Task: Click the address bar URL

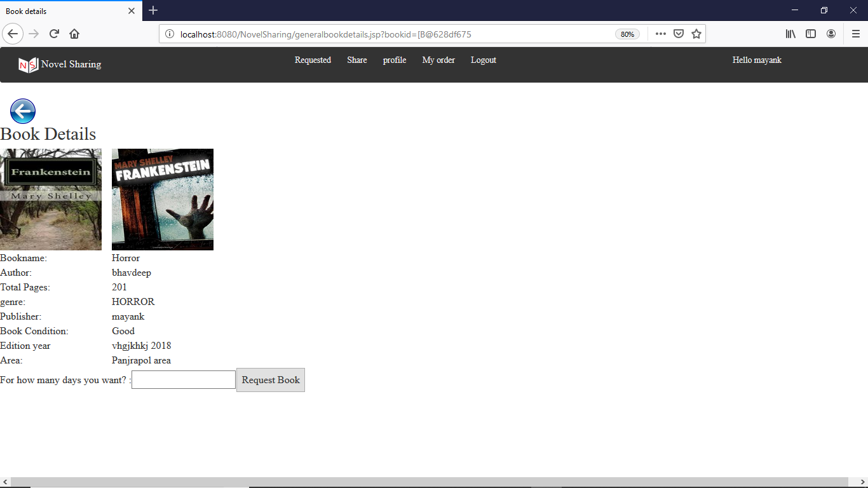Action: [x=326, y=34]
